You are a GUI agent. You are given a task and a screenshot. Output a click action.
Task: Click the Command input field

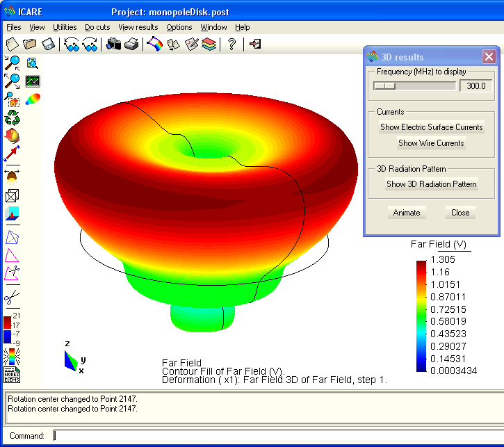pos(278,436)
